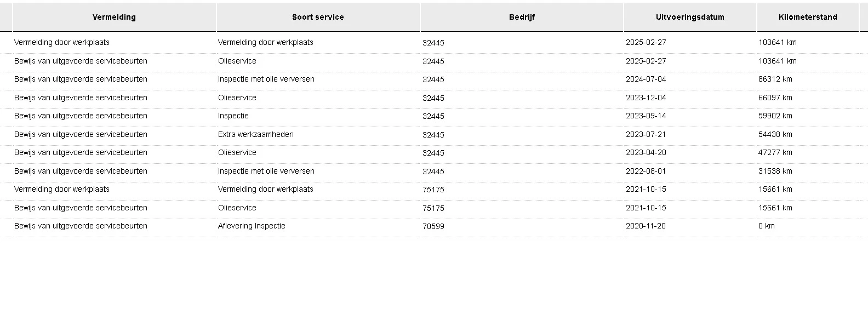
Task: Click the Kilometerstand column header
Action: pyautogui.click(x=808, y=17)
